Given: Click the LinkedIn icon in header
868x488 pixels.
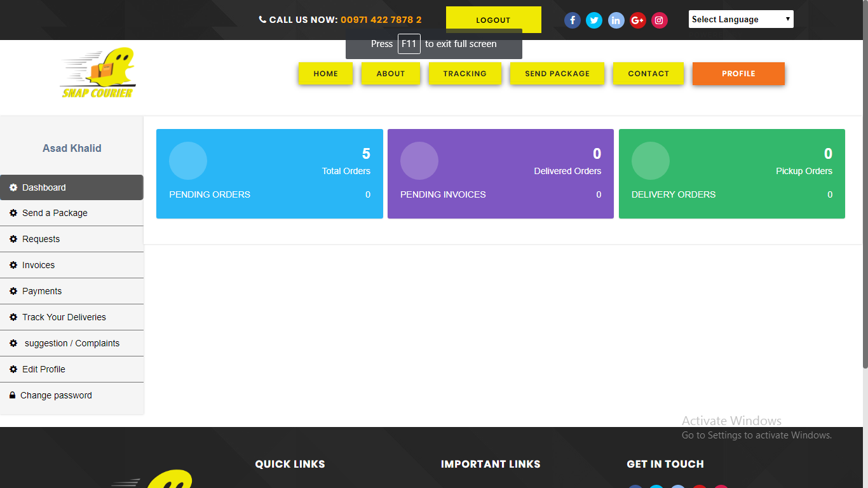Looking at the screenshot, I should click(x=616, y=20).
